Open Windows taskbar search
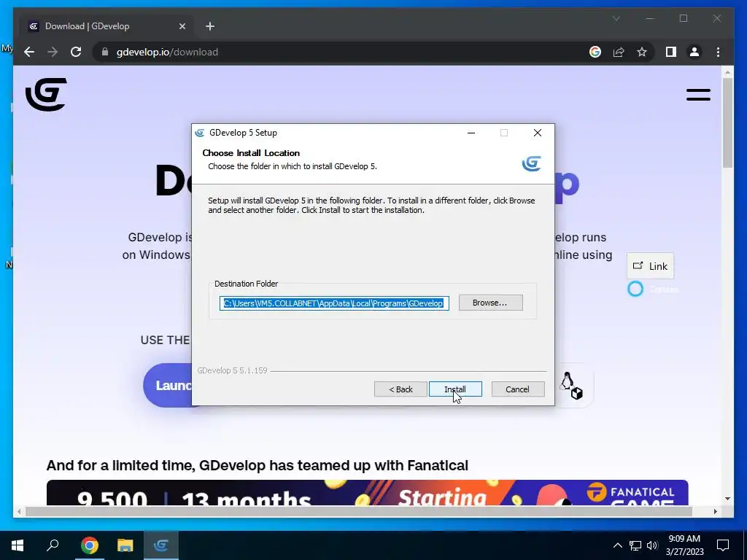Image resolution: width=747 pixels, height=560 pixels. pyautogui.click(x=53, y=545)
